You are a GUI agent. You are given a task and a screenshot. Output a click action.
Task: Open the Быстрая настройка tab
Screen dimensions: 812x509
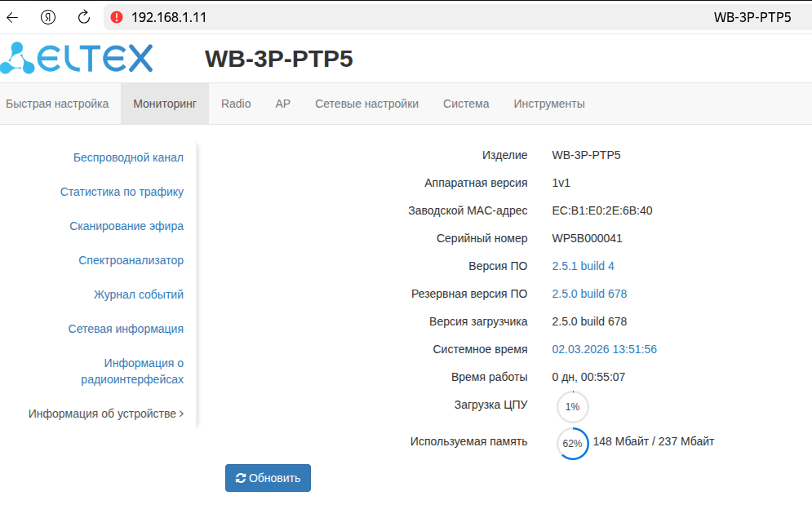(x=57, y=104)
